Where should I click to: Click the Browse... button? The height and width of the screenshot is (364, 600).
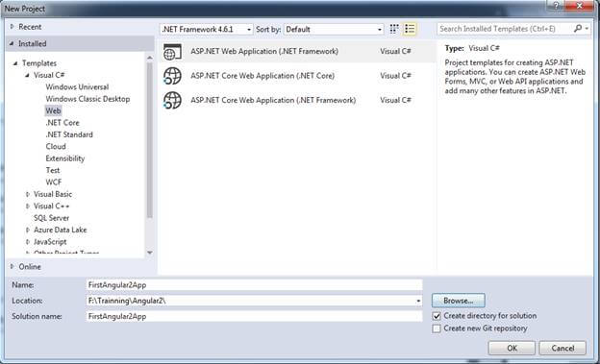(458, 301)
